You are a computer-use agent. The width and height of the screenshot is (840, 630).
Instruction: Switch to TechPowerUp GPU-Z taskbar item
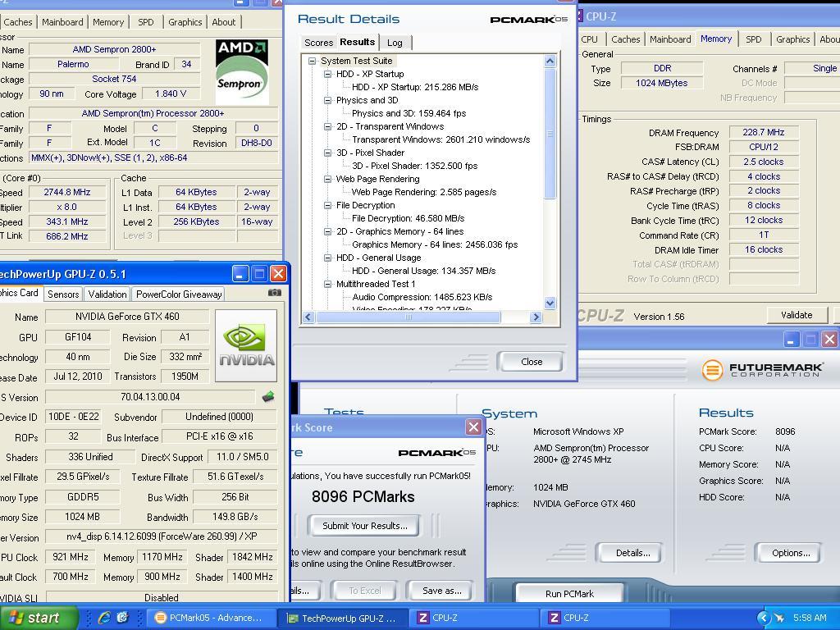(343, 618)
